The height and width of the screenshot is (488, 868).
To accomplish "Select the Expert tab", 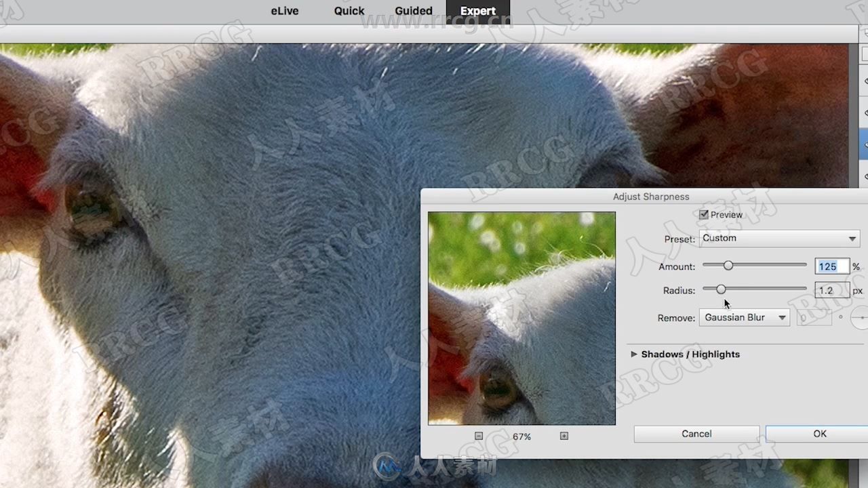I will 478,11.
